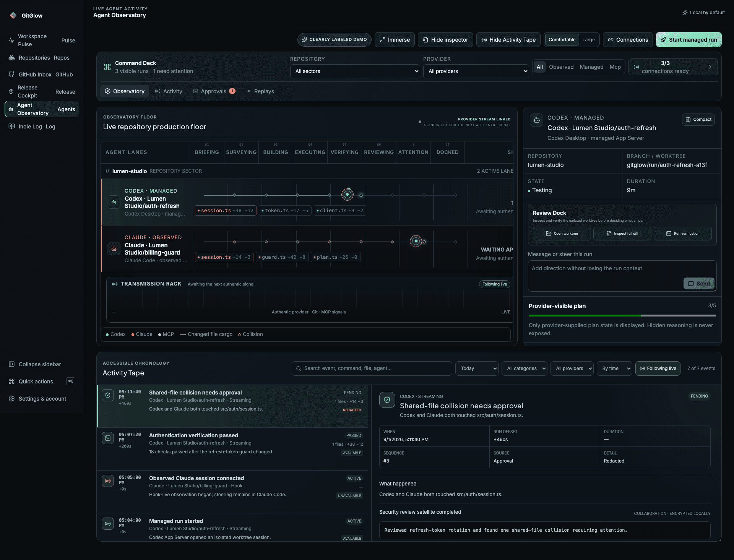Filter runs by Managed
This screenshot has height=560, width=734.
pyautogui.click(x=591, y=67)
